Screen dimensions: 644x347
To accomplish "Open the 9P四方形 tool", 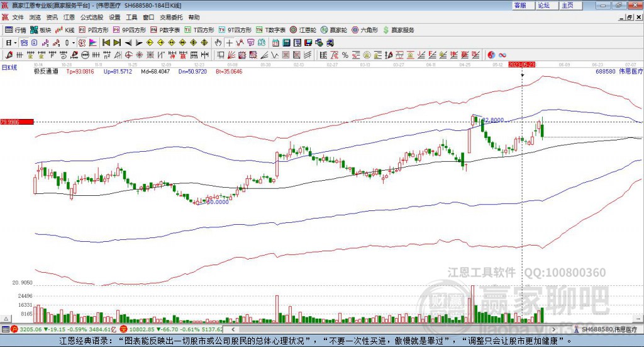I will [129, 30].
